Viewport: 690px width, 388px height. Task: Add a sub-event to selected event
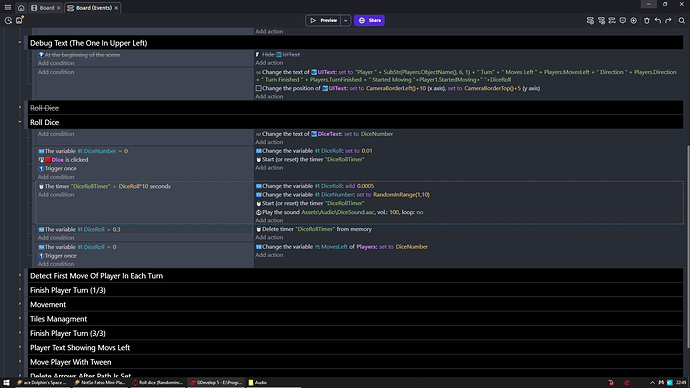[x=601, y=20]
